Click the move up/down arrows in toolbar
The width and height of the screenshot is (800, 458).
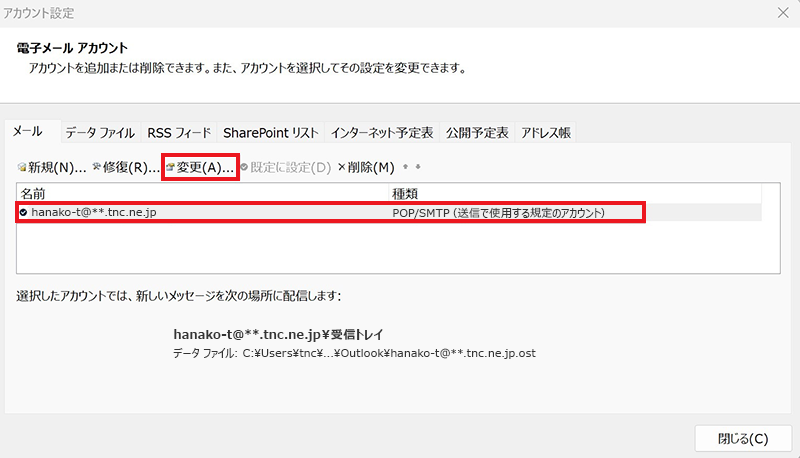[411, 167]
